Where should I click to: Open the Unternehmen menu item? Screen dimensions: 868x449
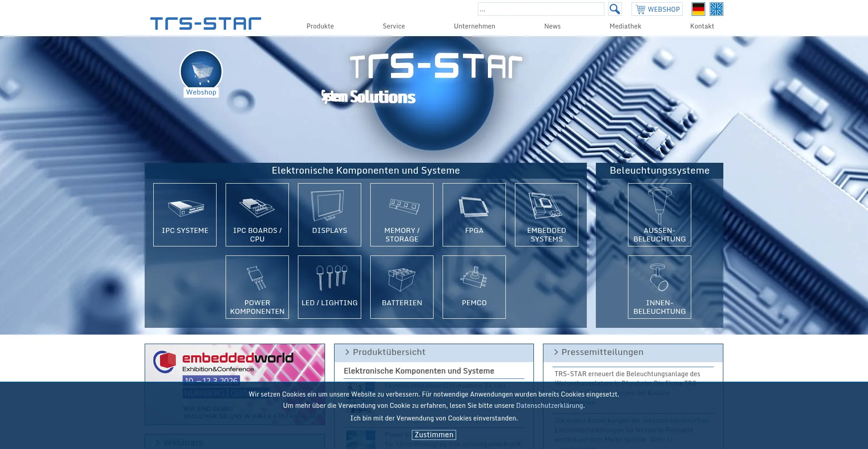474,26
